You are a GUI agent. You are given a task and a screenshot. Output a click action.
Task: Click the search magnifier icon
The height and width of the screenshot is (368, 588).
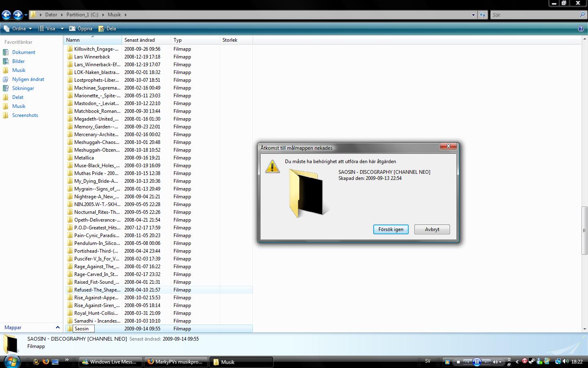582,15
